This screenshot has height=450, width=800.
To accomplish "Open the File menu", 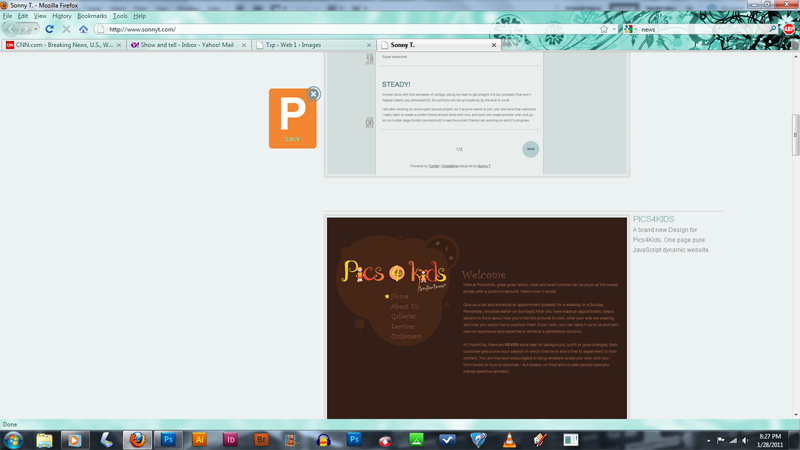I will (7, 16).
